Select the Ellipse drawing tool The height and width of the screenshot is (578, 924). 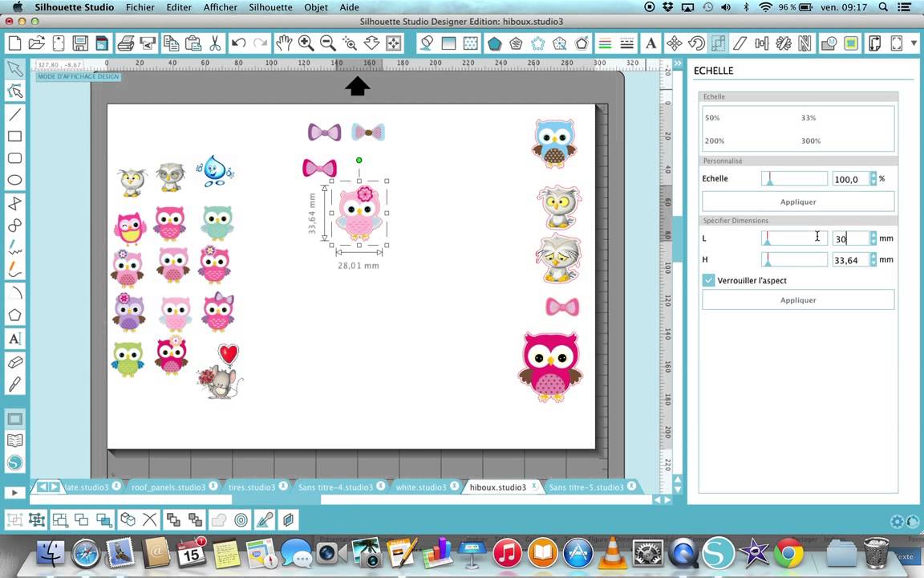click(14, 180)
